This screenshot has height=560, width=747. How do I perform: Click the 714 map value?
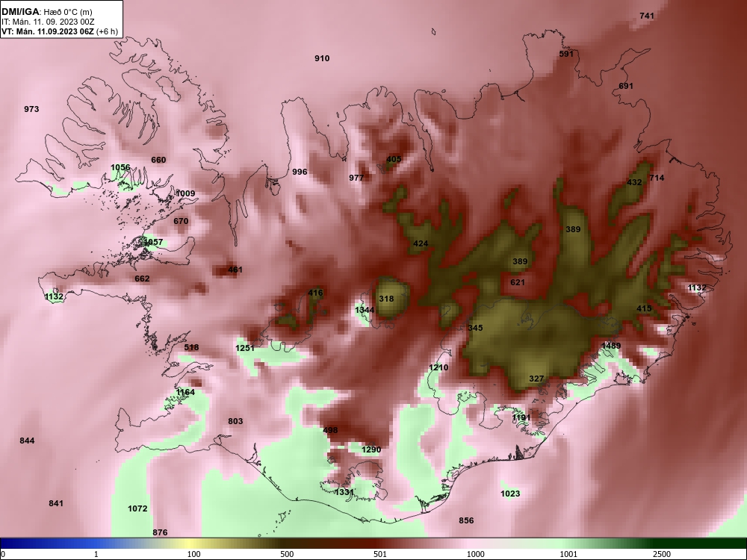[657, 178]
